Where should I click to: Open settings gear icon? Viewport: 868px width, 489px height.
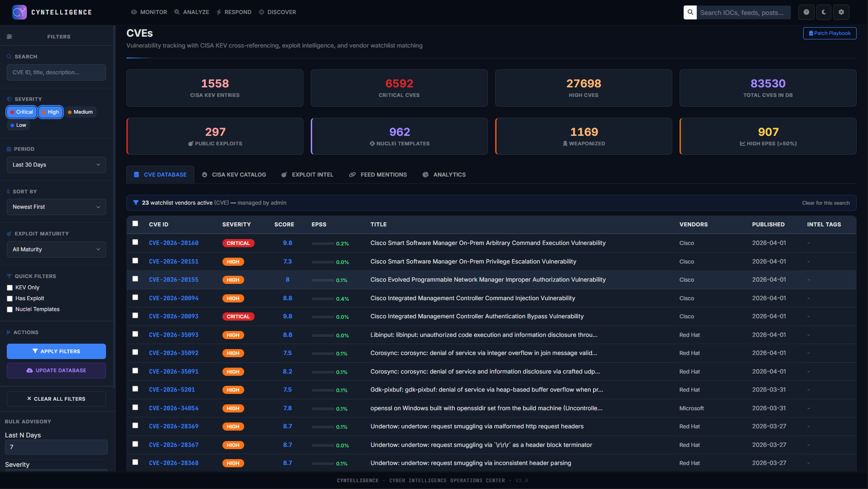pyautogui.click(x=841, y=12)
